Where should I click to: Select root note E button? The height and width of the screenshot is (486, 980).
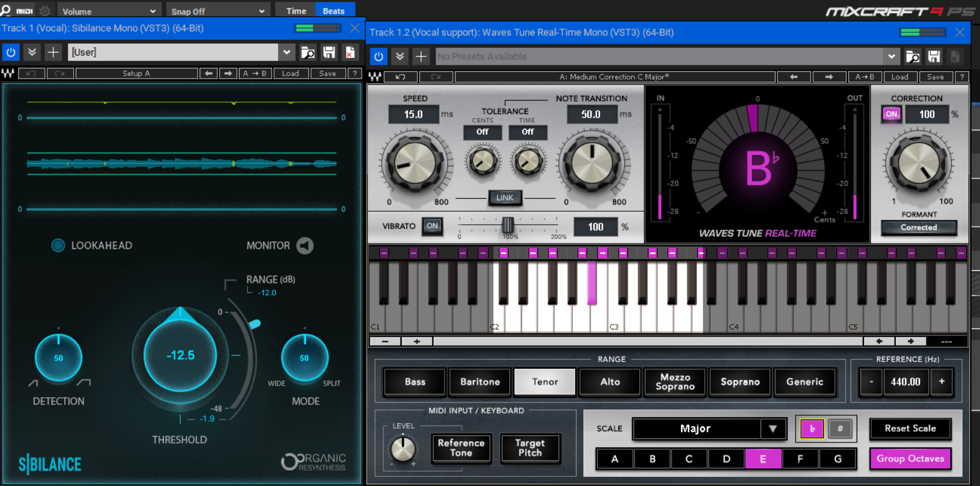coord(763,459)
